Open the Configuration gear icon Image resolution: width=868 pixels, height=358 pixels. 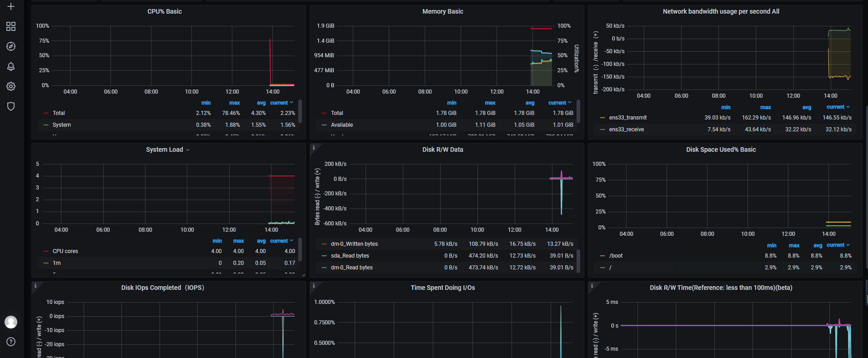tap(11, 86)
